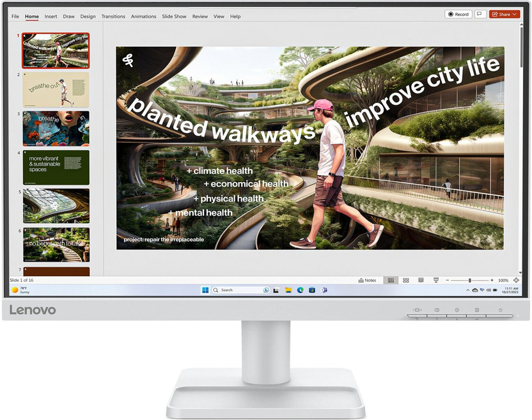Select the 'breathe in' slide 3 thumbnail
Screen dimensions: 532x420
[x=56, y=128]
